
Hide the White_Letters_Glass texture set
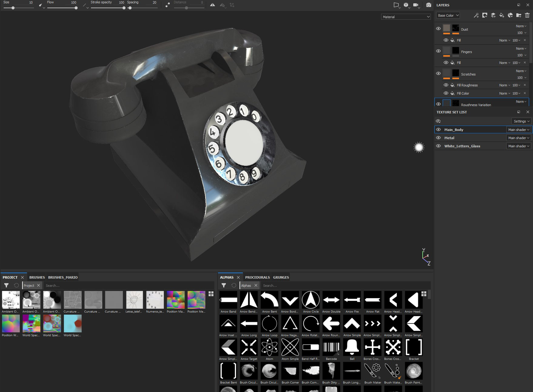438,146
